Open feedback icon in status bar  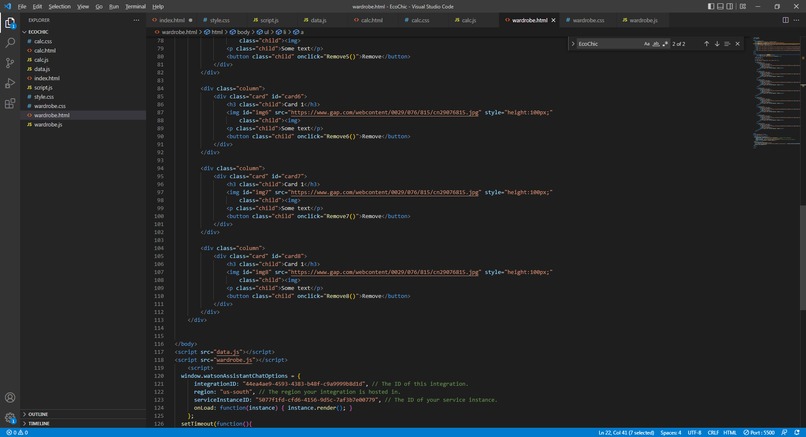[784, 433]
